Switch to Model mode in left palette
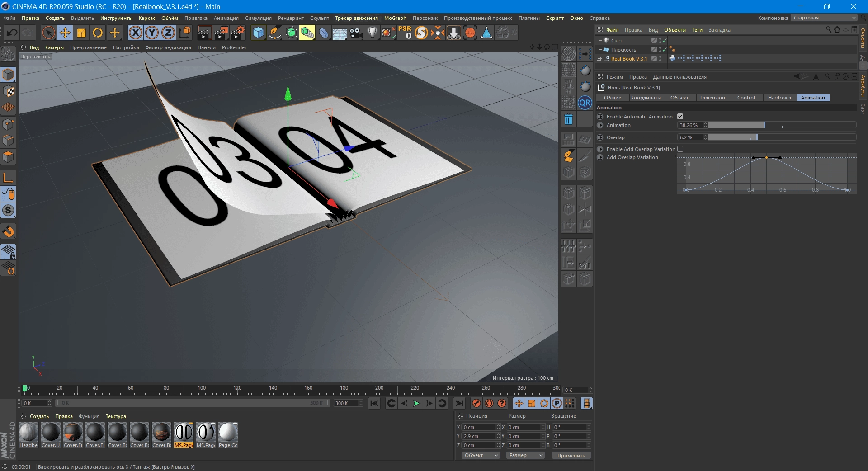The image size is (868, 471). pyautogui.click(x=8, y=75)
